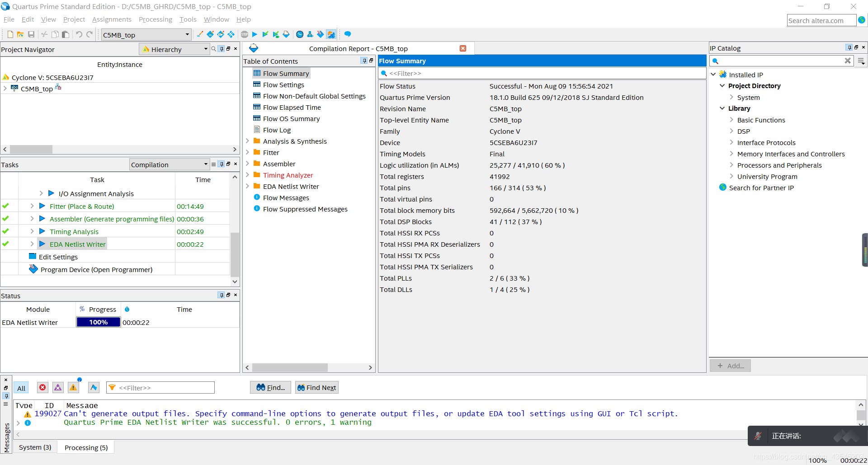This screenshot has width=868, height=465.
Task: Expand the C5MB_top hierarchy entity
Action: pyautogui.click(x=5, y=88)
